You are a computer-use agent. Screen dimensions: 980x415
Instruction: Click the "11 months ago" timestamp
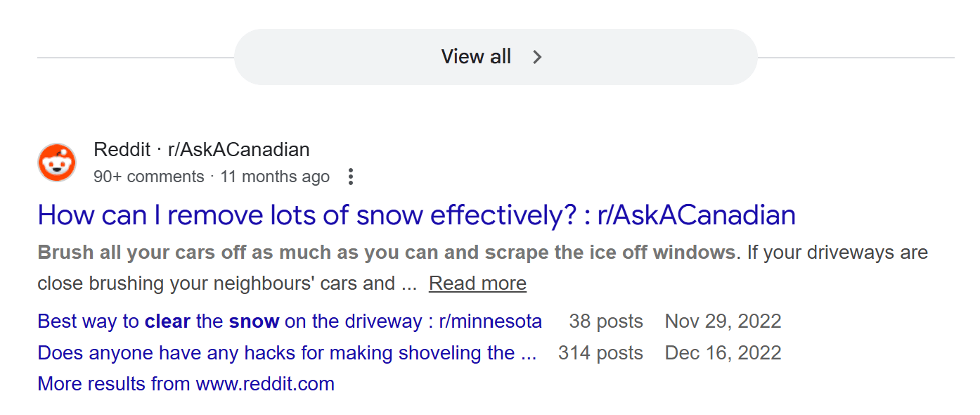coord(275,177)
